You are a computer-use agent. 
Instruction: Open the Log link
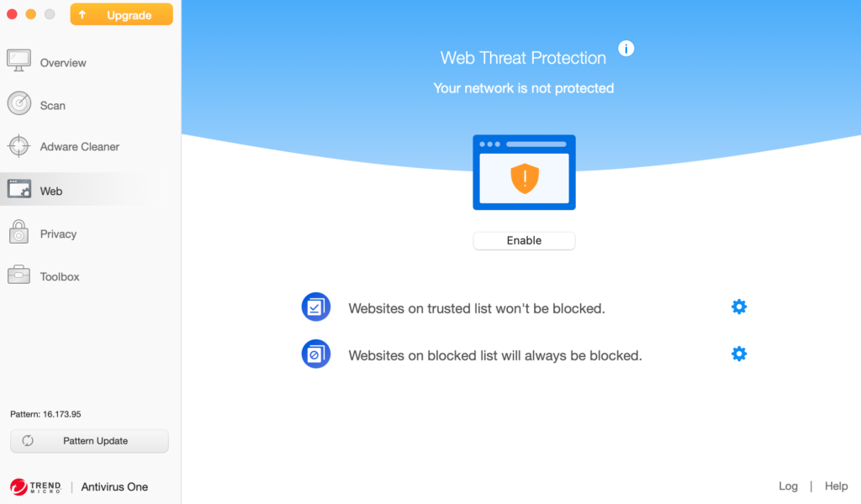(x=788, y=486)
